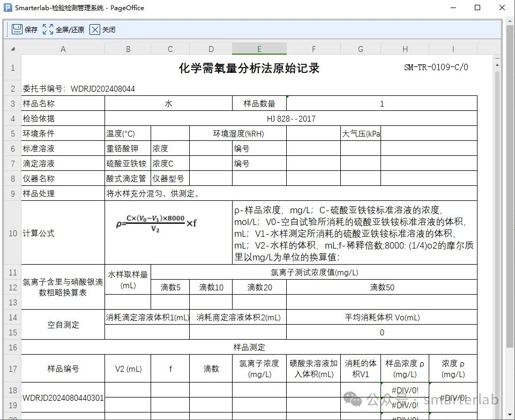Image resolution: width=515 pixels, height=420 pixels.
Task: Click the fullscreen/restore arrows icon
Action: [48, 29]
